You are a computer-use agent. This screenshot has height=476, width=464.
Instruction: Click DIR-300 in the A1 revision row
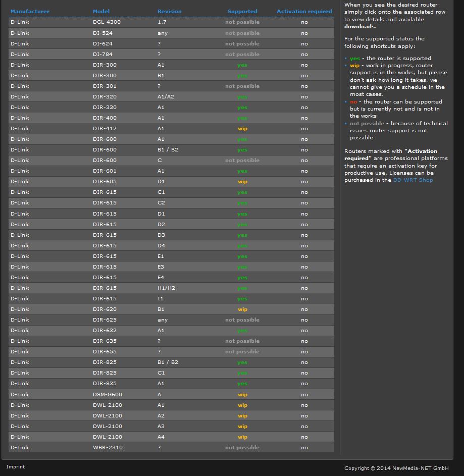point(105,65)
